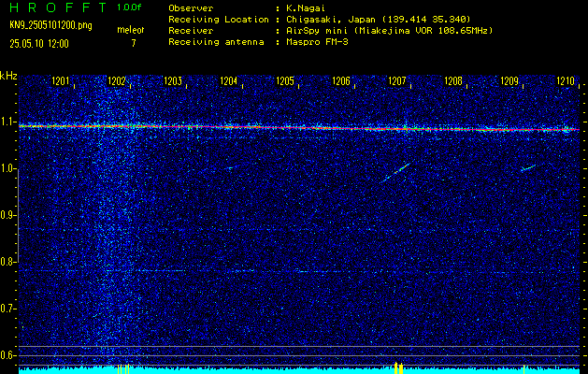Screen dimensions: 588x374
Task: Select the version label 1.00f
Action: point(129,7)
